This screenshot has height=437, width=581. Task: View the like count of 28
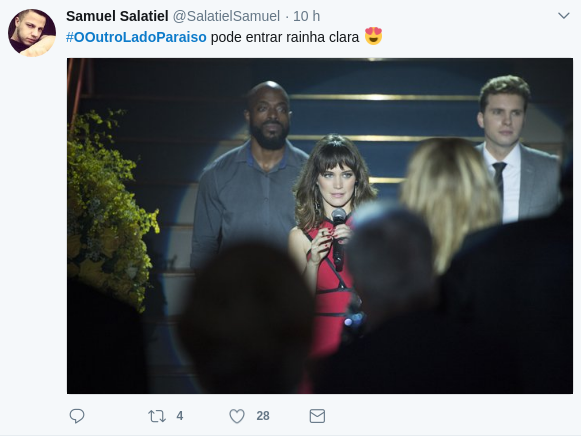pyautogui.click(x=263, y=416)
